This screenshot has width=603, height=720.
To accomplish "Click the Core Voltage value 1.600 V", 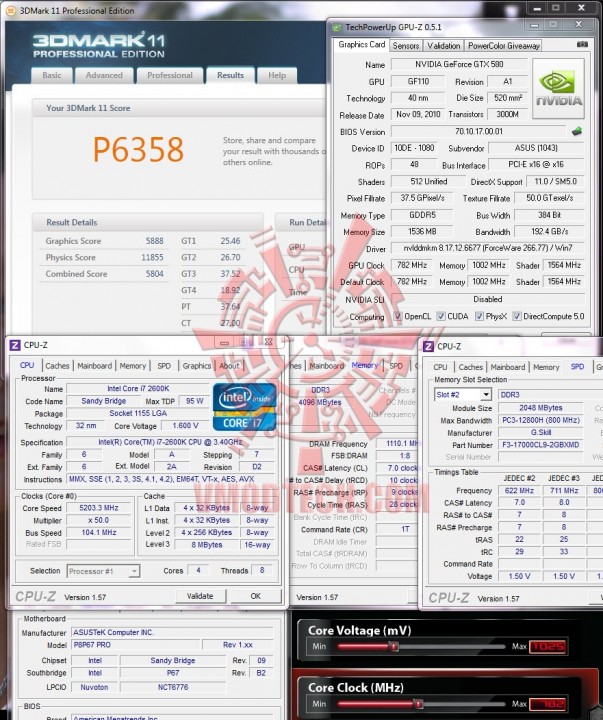I will (185, 426).
